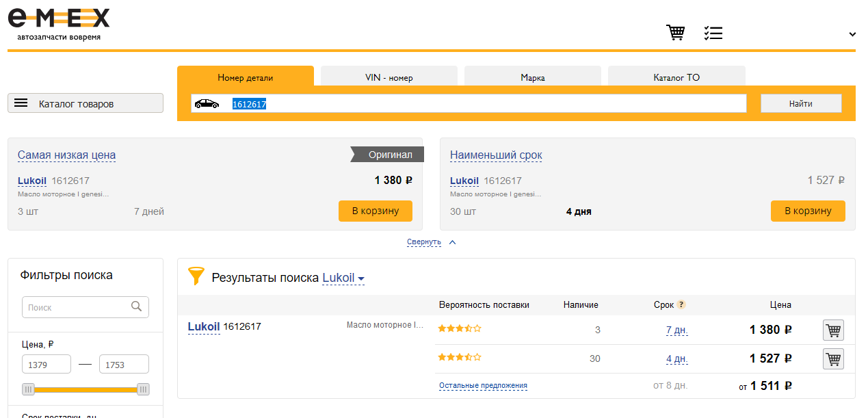The image size is (868, 418).
Task: Add the 1 527 ₽ table row to cart
Action: [833, 359]
